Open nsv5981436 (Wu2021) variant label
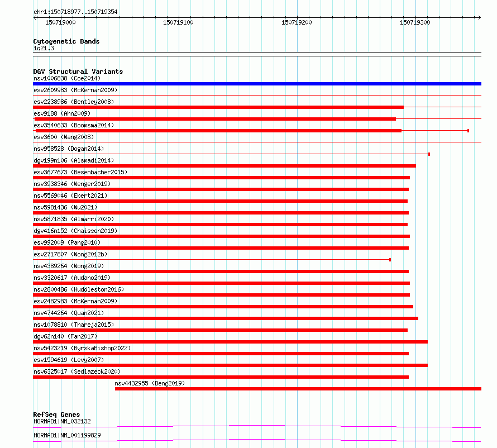 65,207
